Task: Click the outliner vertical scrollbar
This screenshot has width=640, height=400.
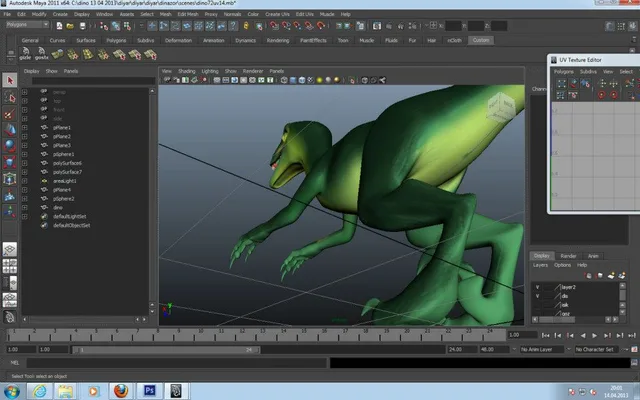Action: (152, 200)
